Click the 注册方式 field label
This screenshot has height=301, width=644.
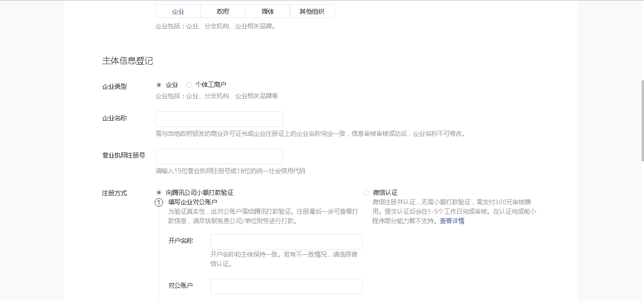click(115, 193)
